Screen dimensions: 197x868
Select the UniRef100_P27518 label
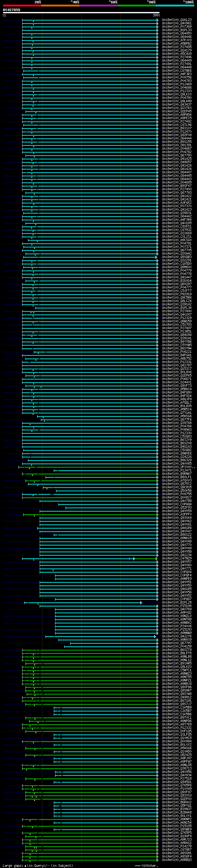[177, 779]
